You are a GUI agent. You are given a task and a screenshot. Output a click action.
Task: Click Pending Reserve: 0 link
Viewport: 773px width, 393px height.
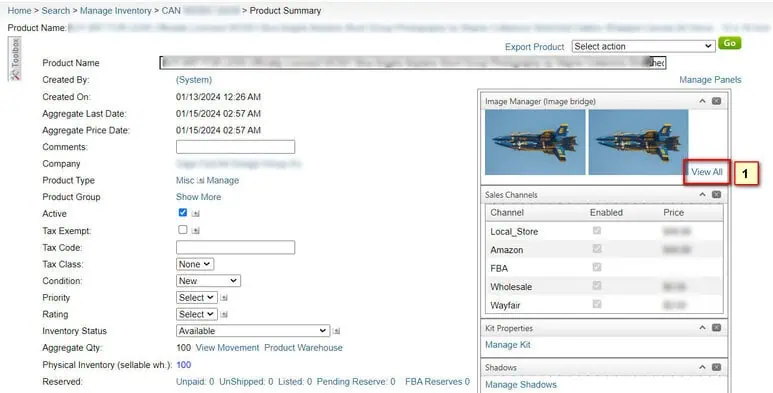(356, 382)
